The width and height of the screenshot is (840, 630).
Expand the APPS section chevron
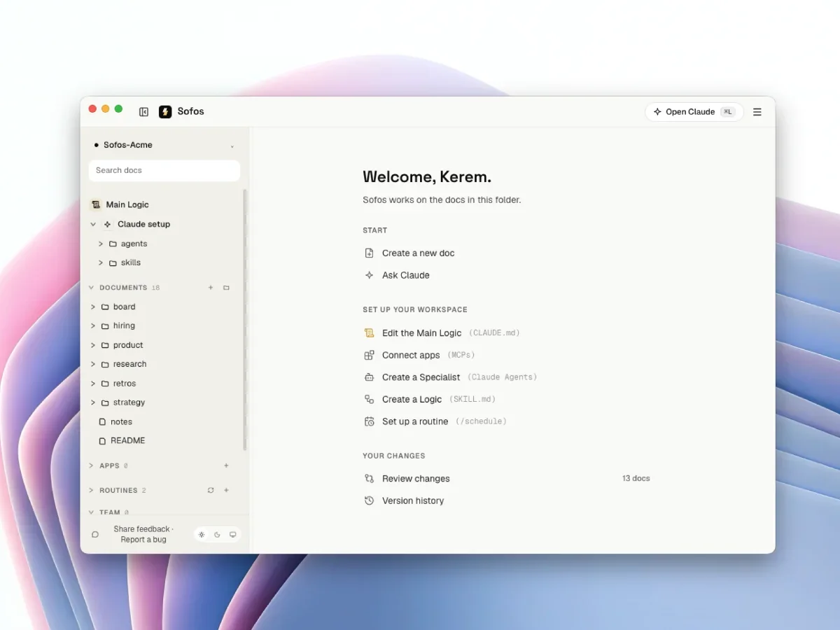91,465
